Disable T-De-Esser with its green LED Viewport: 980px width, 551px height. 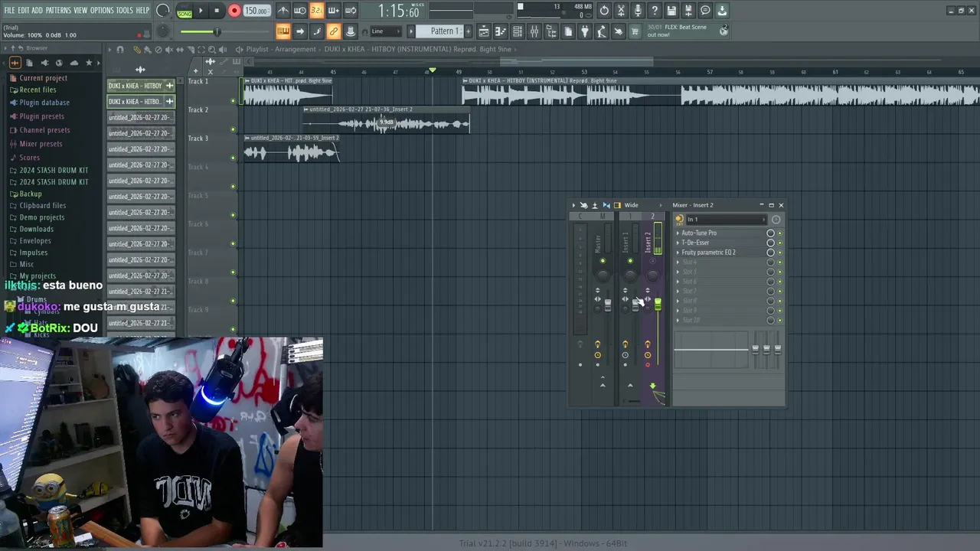(x=780, y=243)
